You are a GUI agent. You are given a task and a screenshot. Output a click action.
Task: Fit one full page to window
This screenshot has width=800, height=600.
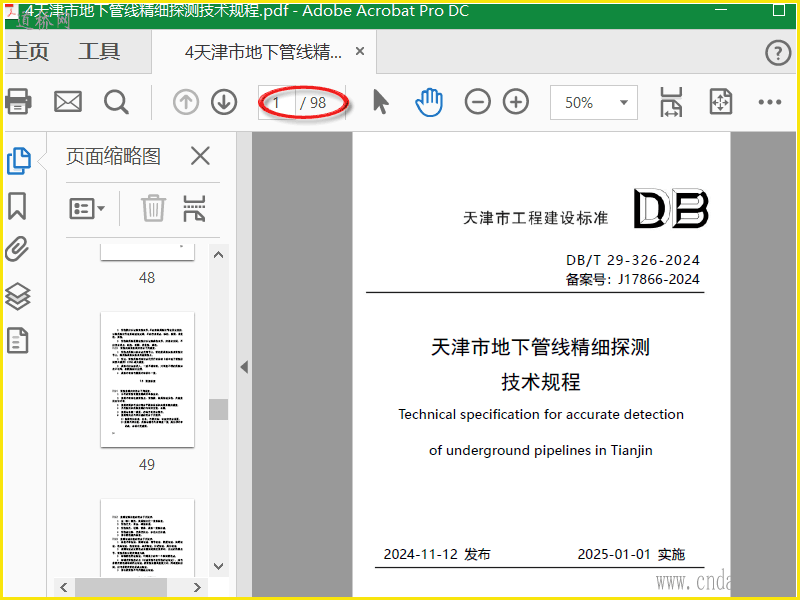click(x=720, y=102)
